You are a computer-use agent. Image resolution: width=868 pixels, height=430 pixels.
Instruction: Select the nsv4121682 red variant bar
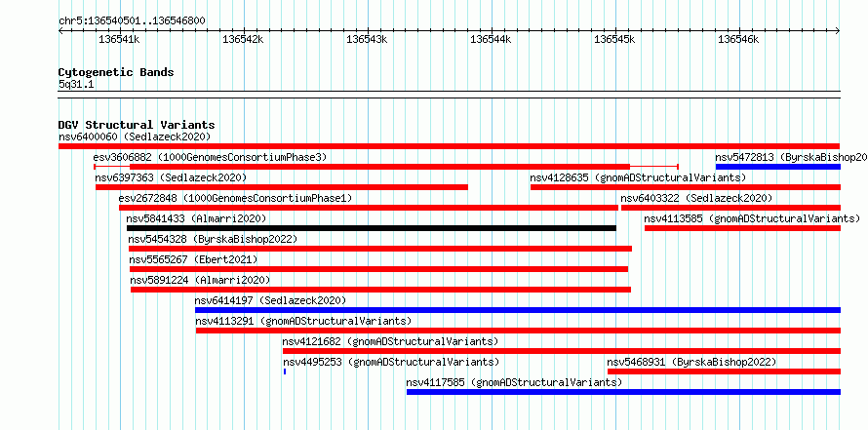(x=562, y=351)
